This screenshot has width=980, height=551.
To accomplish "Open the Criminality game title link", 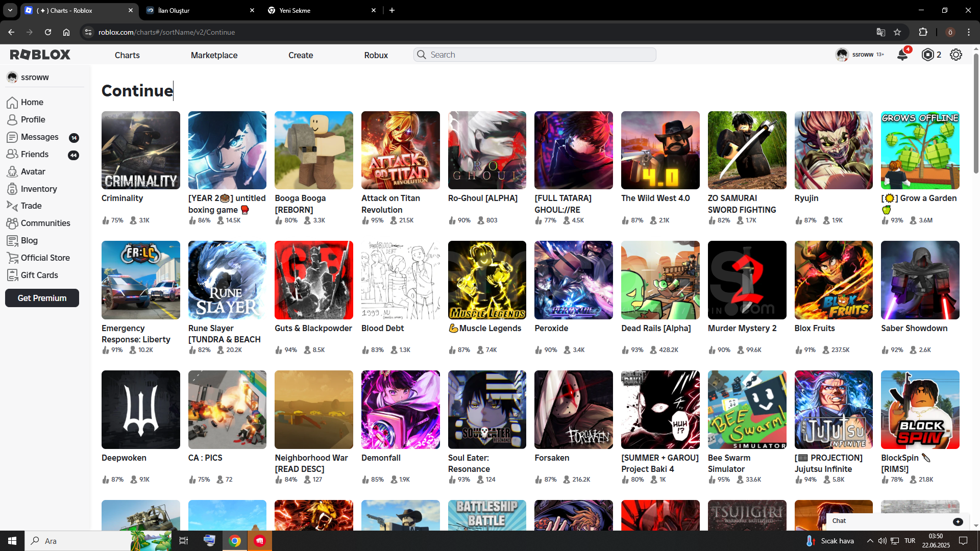I will coord(122,198).
